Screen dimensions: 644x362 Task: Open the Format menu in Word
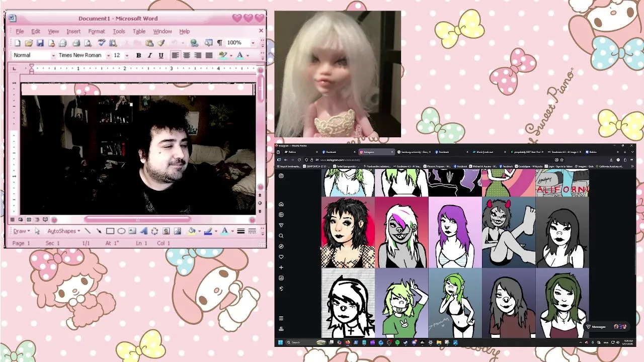pyautogui.click(x=97, y=31)
